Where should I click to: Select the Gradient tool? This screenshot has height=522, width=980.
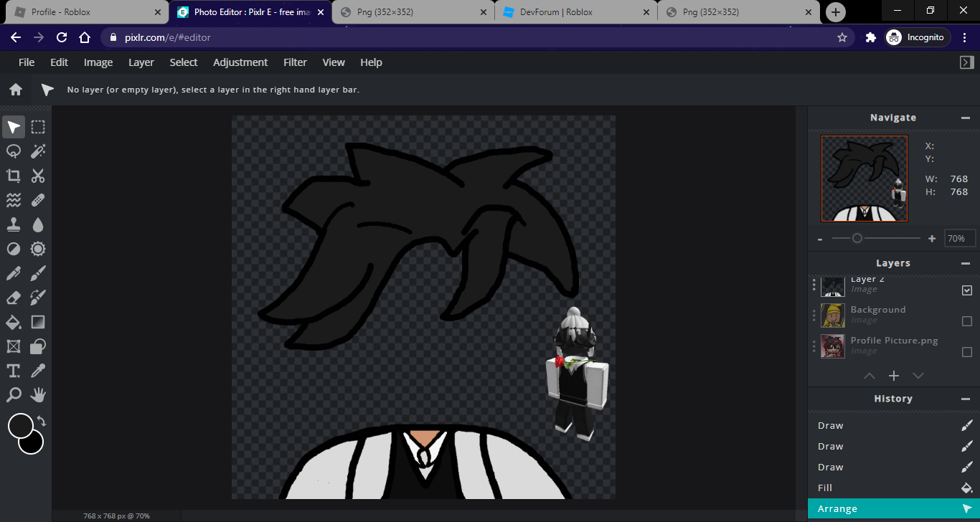click(38, 322)
